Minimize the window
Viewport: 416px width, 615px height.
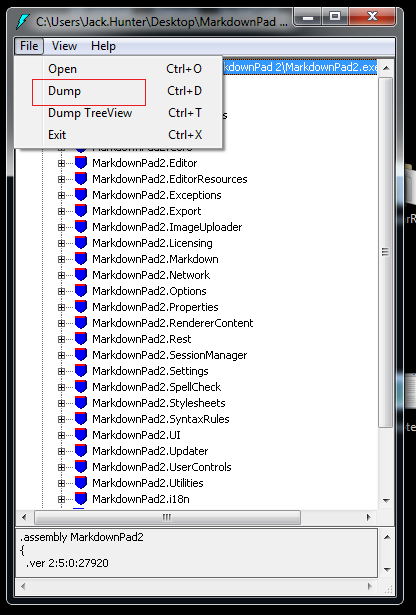pos(308,16)
